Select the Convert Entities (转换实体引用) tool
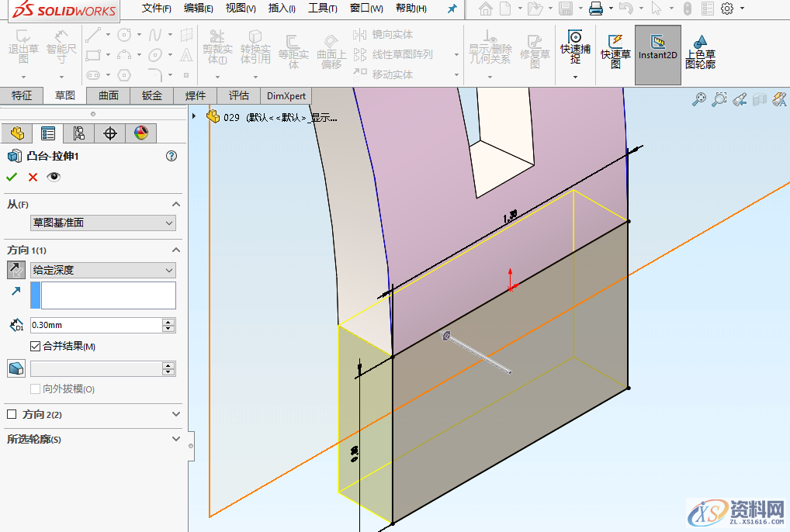 pos(255,48)
